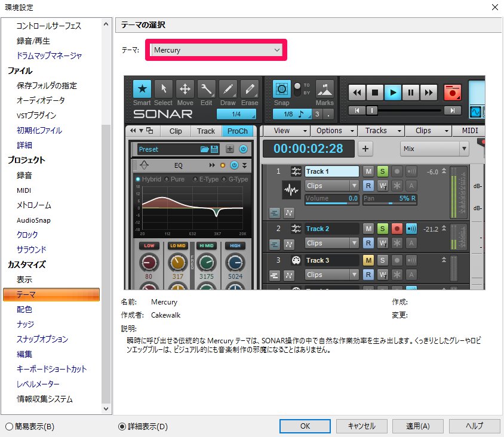Toggle the Snap grid icon
Image resolution: width=504 pixels, height=437 pixels.
[x=282, y=89]
